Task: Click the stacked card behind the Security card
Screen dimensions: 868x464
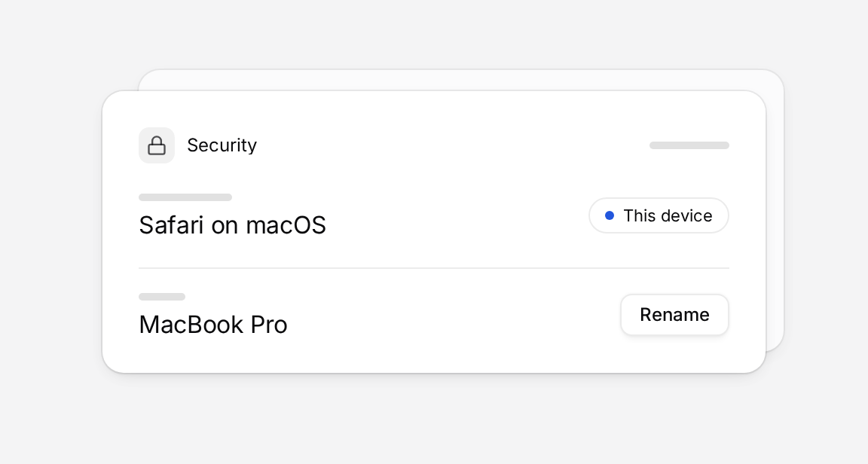Action: tap(775, 210)
